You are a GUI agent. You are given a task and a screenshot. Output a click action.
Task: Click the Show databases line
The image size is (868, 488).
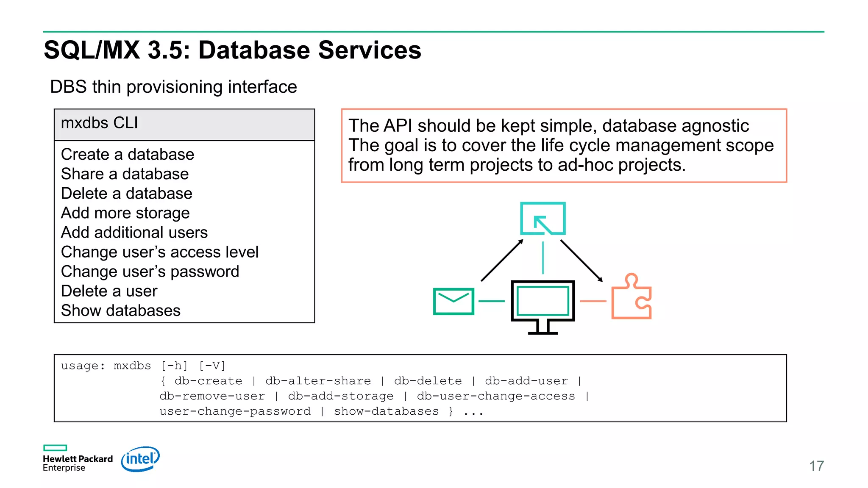coord(121,311)
